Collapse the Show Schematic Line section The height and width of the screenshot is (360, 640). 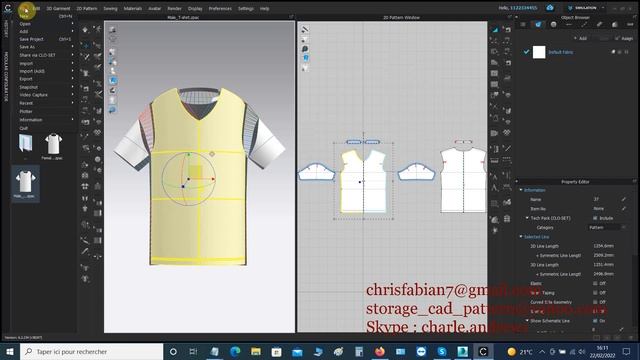point(527,321)
